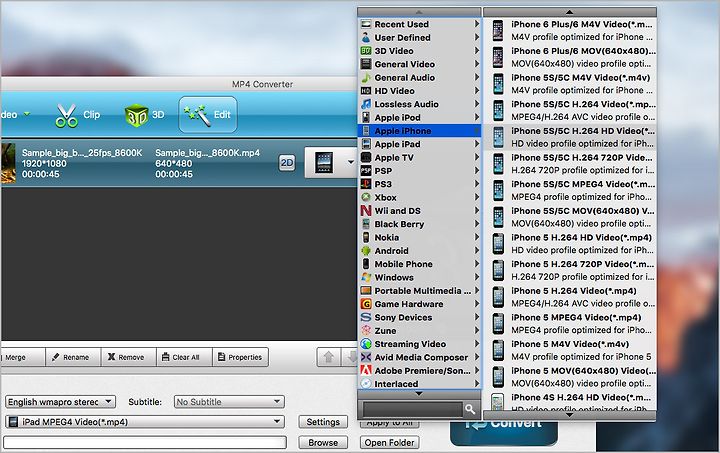Select iPhone 6 Plus/6 MOV(640x480) profile

pyautogui.click(x=571, y=57)
